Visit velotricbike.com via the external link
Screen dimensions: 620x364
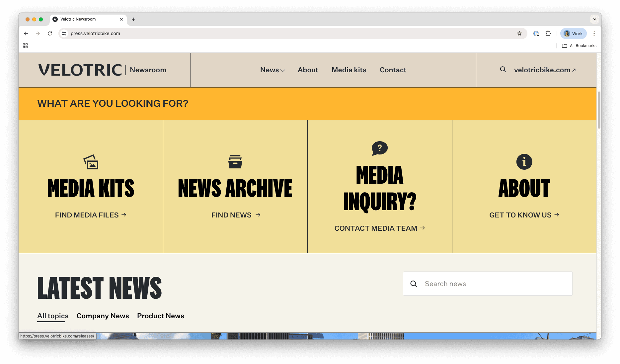(545, 70)
